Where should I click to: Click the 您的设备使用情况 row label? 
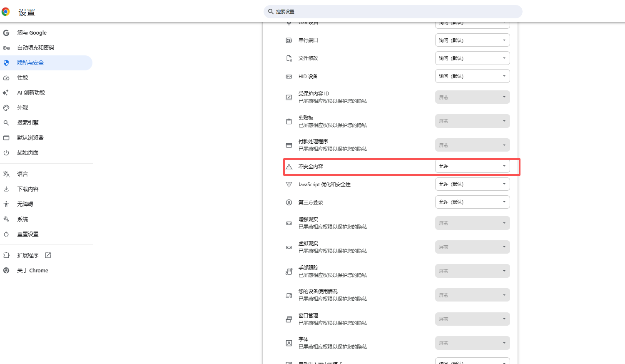pos(318,292)
